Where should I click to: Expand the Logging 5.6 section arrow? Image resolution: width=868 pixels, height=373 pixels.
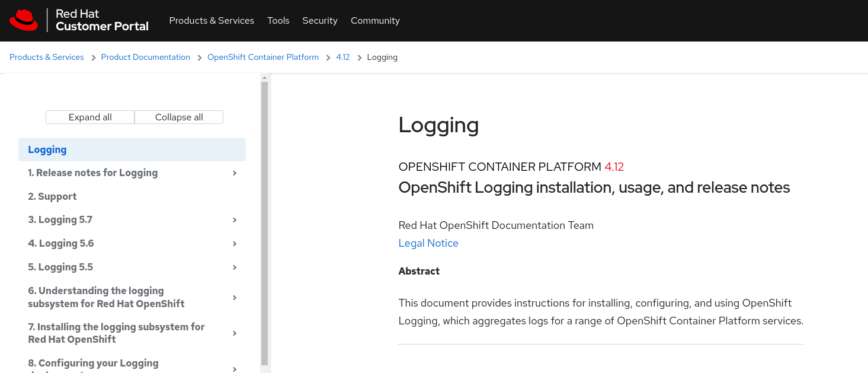[x=235, y=244]
